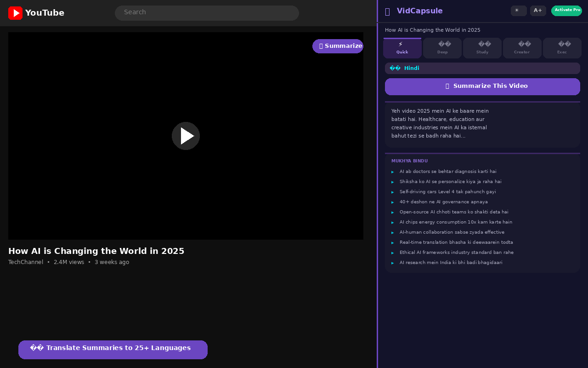Click the MUKHYA BINDU heading
Screen dimensions: 588x368
[x=409, y=161]
